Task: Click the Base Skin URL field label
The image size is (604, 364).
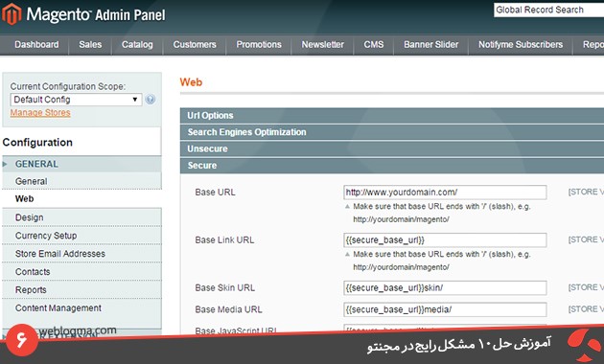Action: (224, 287)
